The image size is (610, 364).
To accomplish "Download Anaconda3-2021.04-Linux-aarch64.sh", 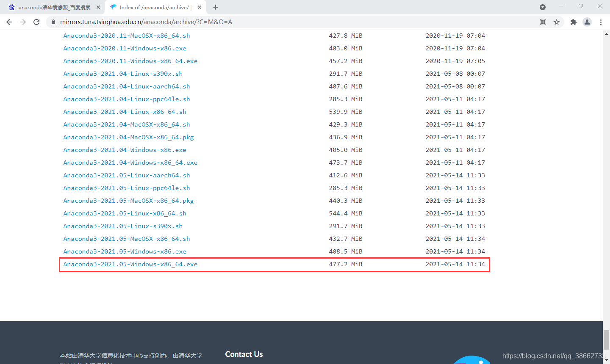I will pos(127,86).
